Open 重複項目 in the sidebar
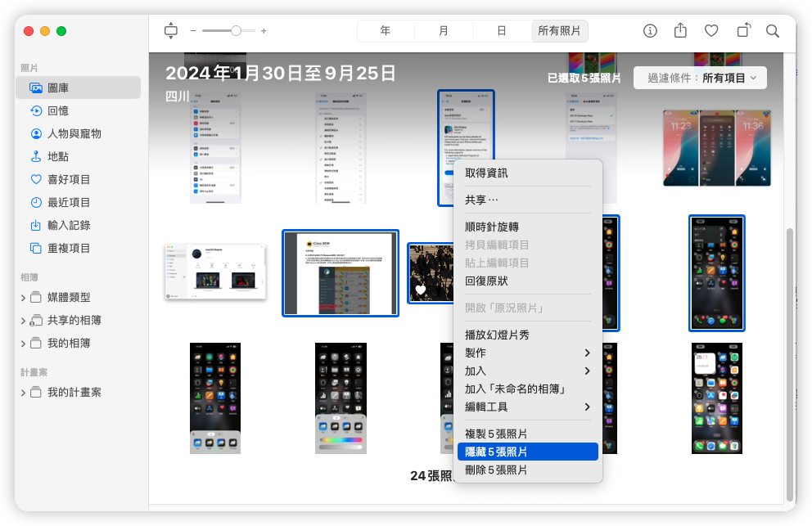The width and height of the screenshot is (812, 526). (x=79, y=249)
